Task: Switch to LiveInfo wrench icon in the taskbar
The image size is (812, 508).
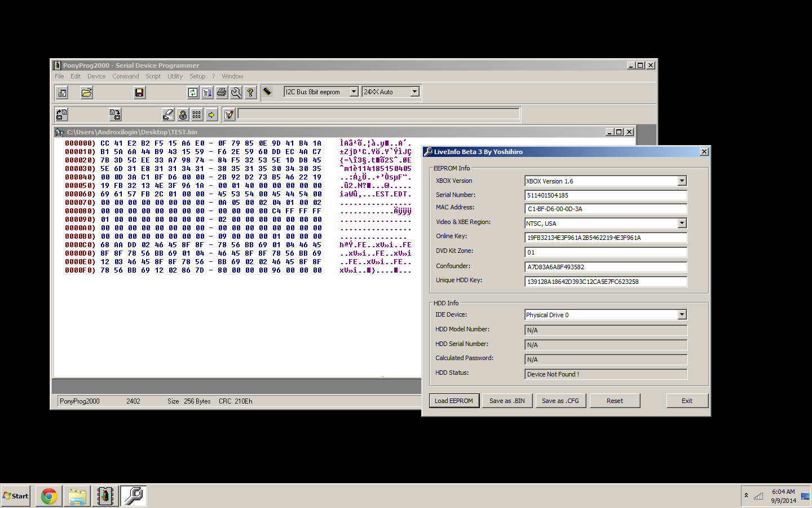Action: point(134,496)
